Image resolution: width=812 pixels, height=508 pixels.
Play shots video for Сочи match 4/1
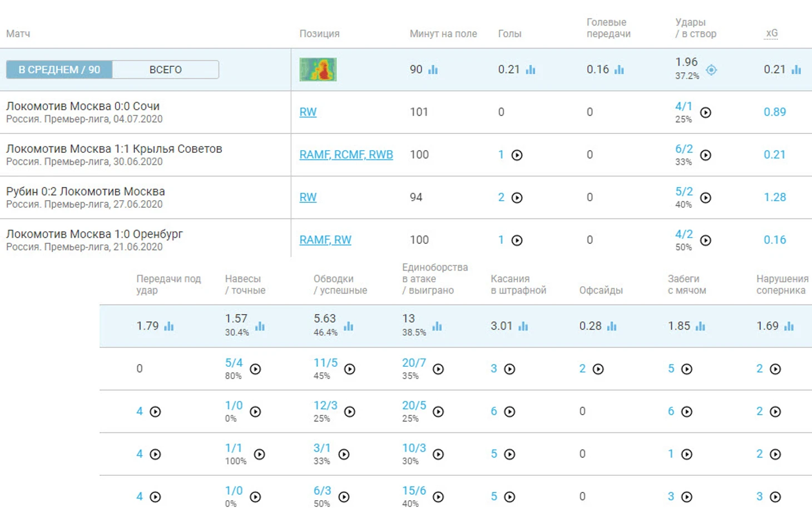tap(705, 112)
